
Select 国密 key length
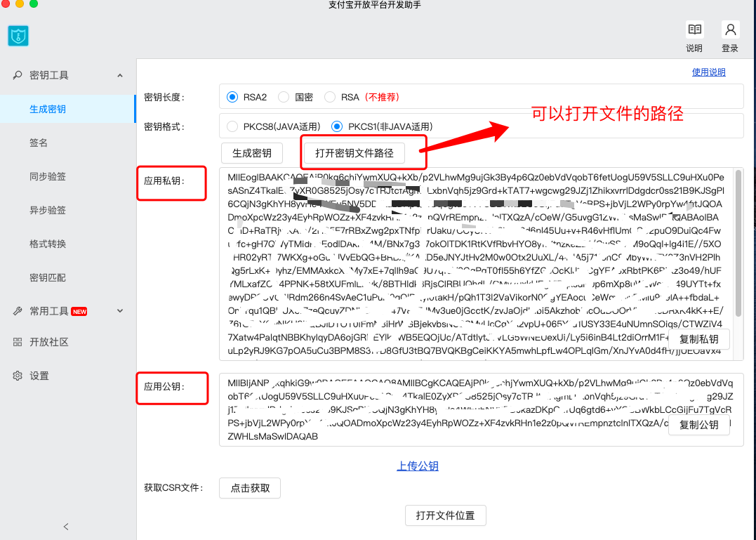coord(284,98)
